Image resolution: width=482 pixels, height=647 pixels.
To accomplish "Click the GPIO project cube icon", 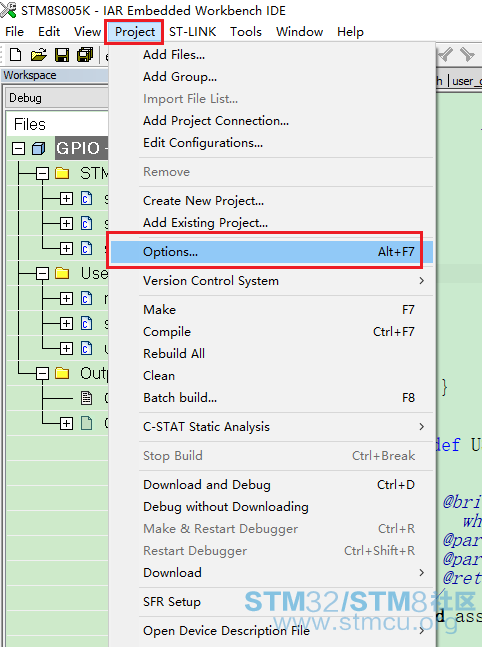I will pyautogui.click(x=38, y=149).
